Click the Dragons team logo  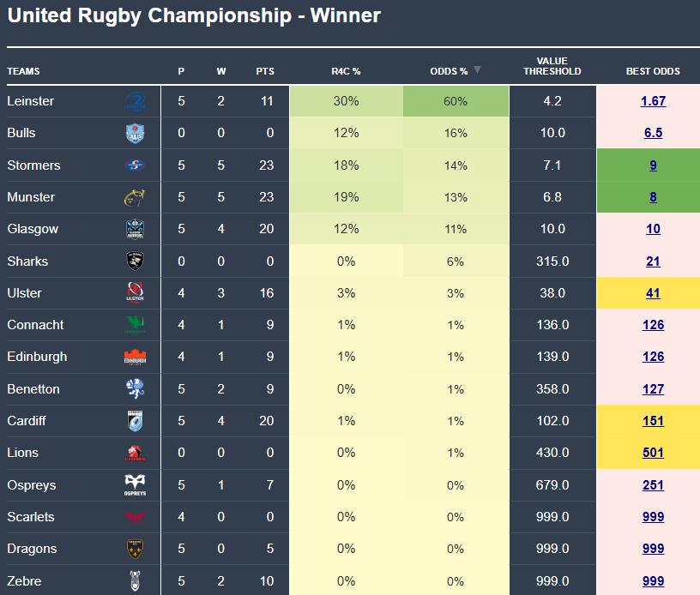(x=135, y=549)
